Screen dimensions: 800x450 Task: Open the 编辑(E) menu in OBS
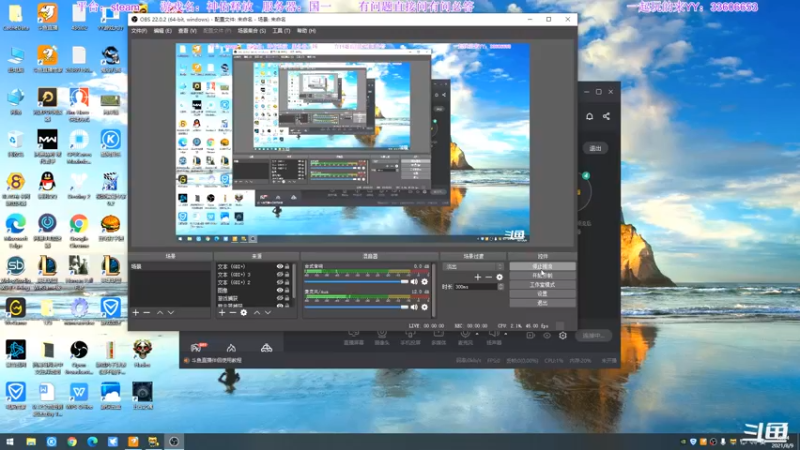(x=162, y=31)
